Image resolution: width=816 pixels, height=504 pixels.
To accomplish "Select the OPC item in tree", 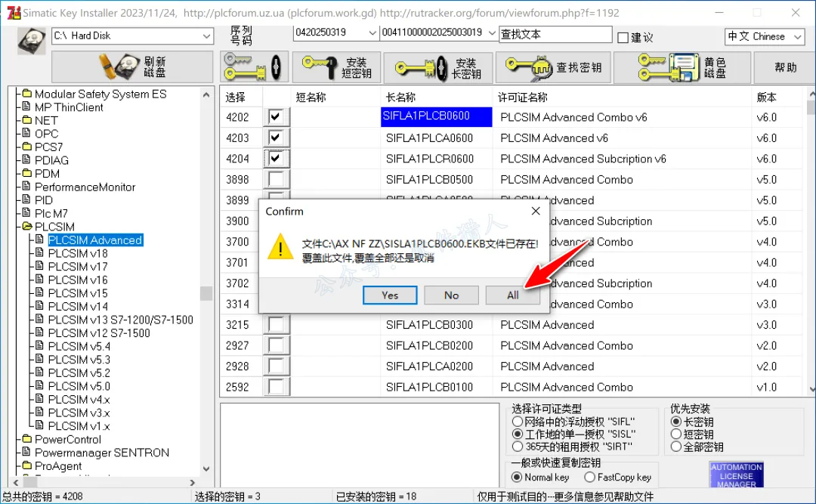I will [x=46, y=134].
